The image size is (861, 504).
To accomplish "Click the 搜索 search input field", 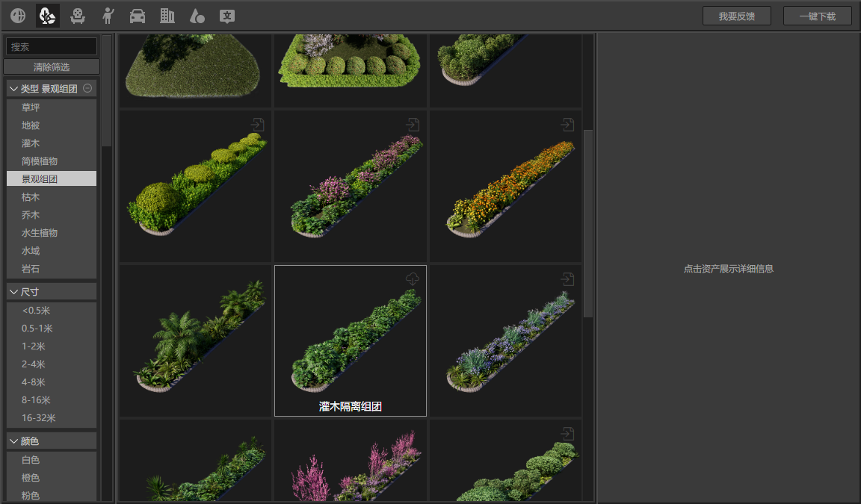I will 51,46.
